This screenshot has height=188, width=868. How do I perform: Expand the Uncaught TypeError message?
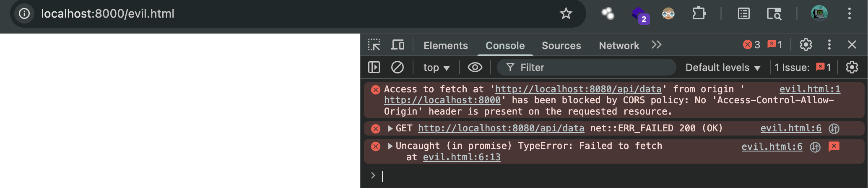[390, 146]
